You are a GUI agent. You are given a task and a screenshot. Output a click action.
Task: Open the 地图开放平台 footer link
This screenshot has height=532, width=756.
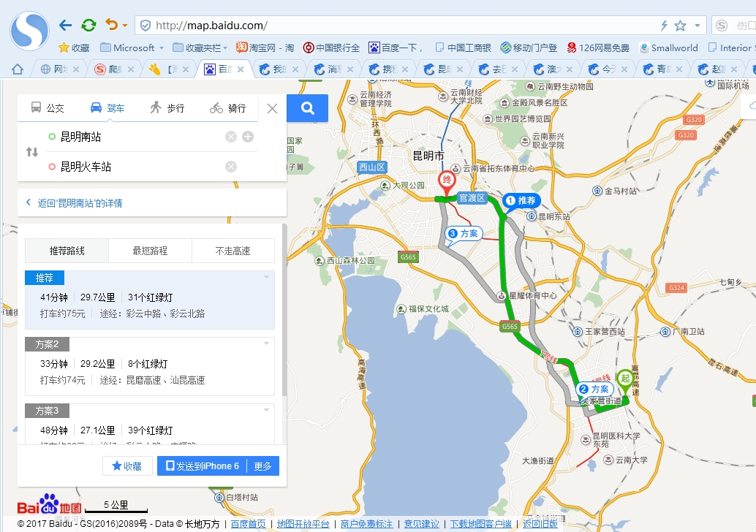[303, 524]
